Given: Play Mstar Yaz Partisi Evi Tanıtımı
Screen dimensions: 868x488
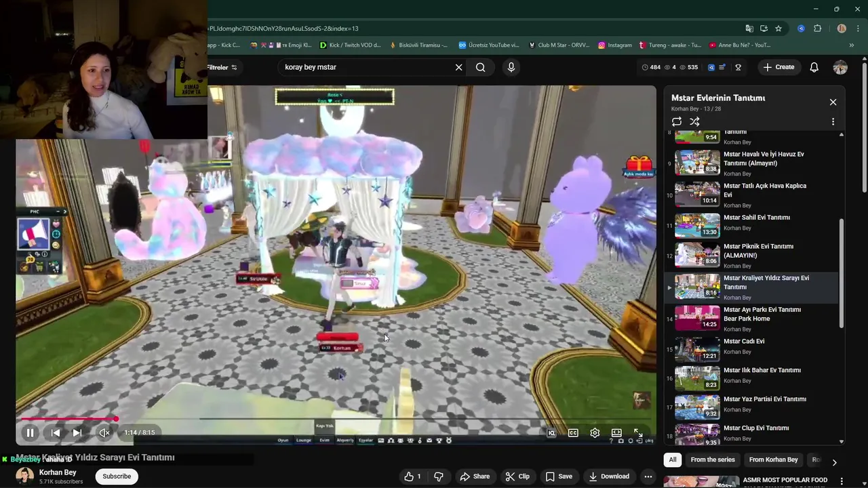Looking at the screenshot, I should point(753,407).
